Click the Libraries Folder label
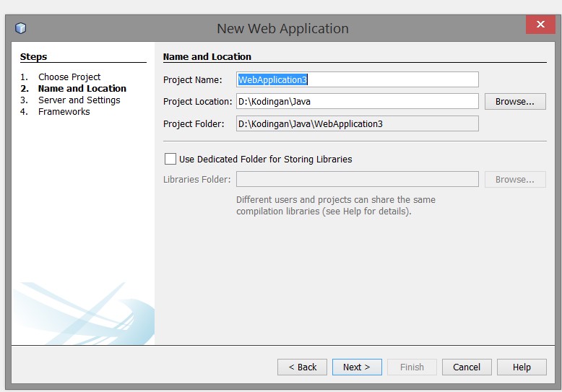 coord(196,179)
